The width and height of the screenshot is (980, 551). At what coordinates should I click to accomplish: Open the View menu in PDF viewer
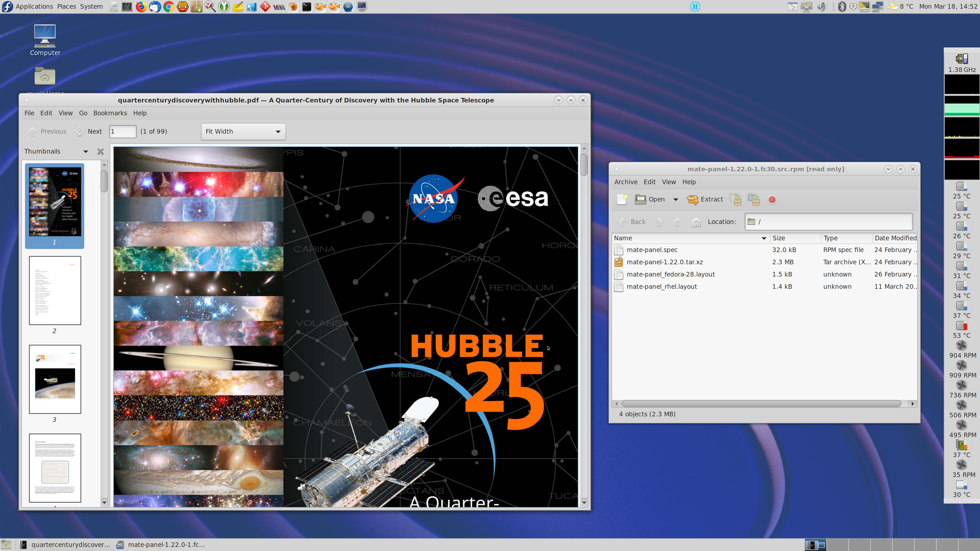65,113
